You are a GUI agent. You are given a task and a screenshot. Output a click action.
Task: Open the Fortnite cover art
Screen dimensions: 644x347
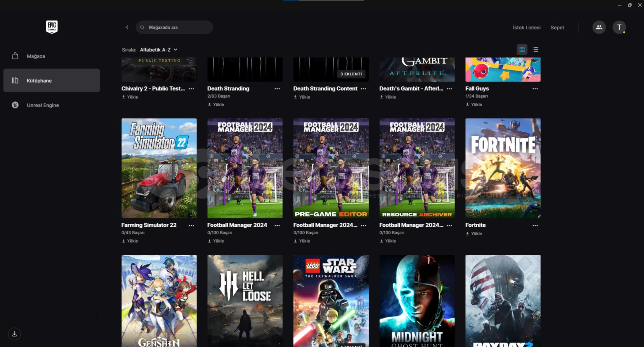(503, 168)
